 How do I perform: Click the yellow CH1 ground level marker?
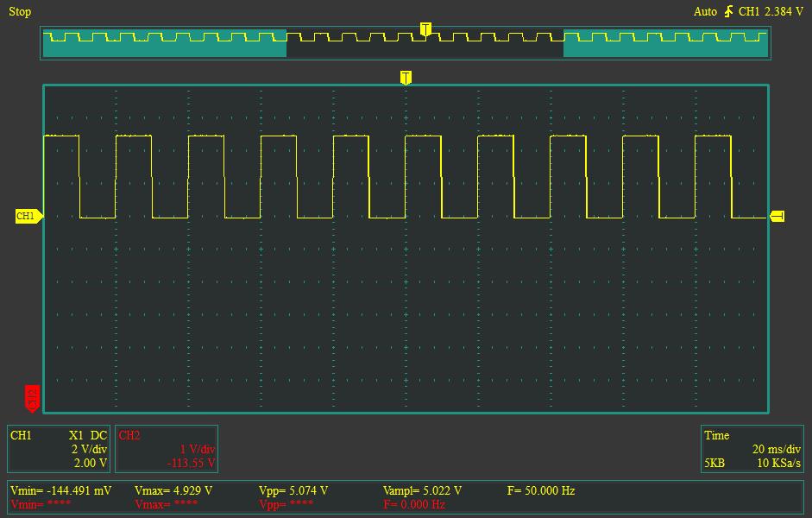(x=28, y=216)
